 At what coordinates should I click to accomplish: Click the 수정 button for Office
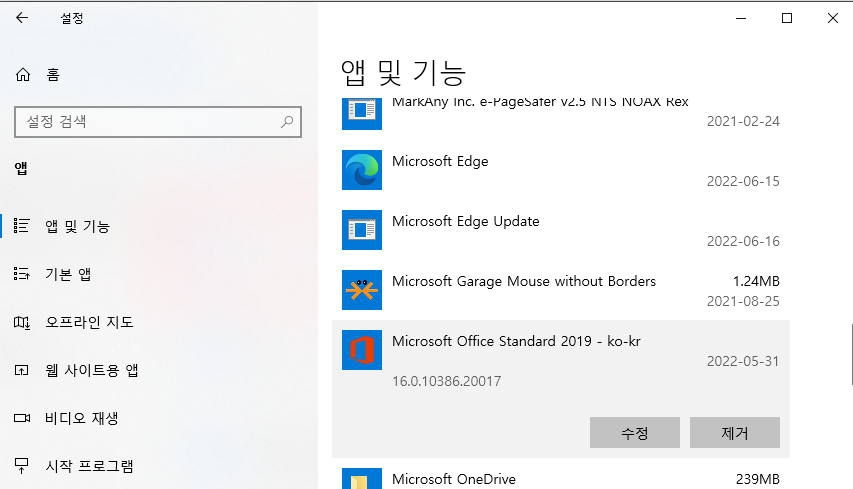point(635,432)
